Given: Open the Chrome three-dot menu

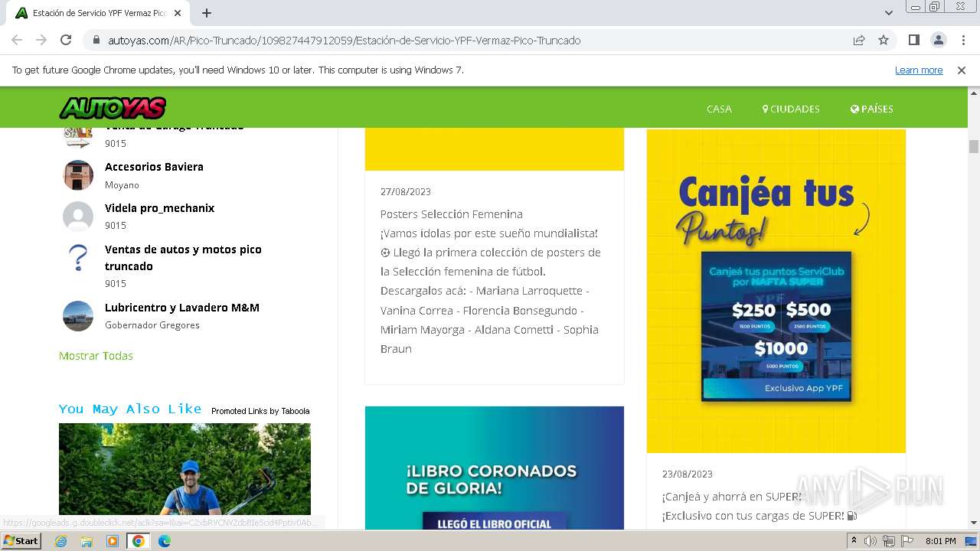Looking at the screenshot, I should pos(962,40).
